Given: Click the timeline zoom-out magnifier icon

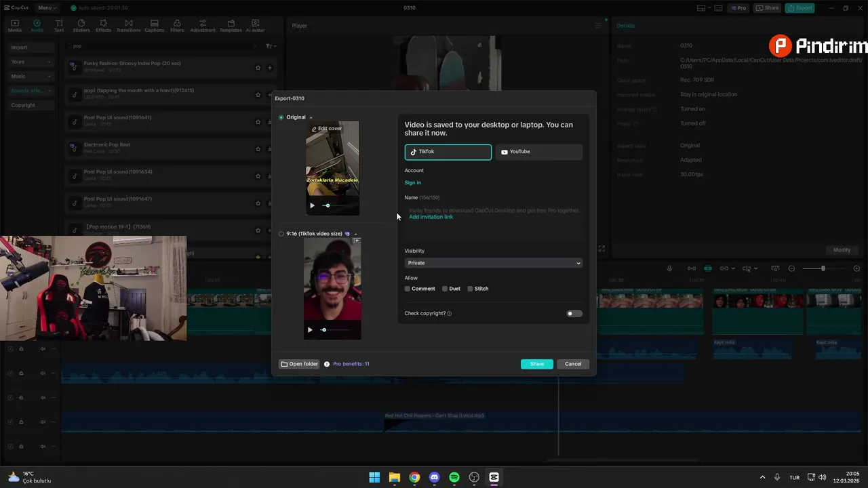Looking at the screenshot, I should click(791, 268).
